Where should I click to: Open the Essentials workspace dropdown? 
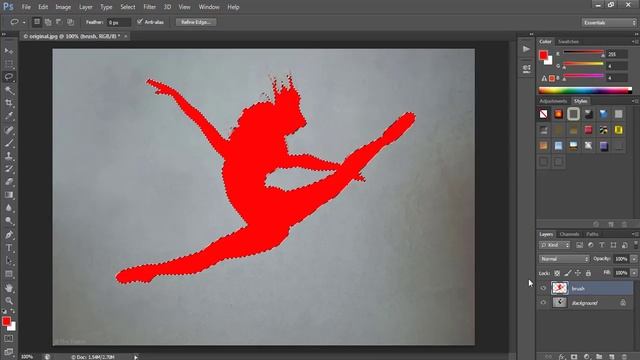(x=609, y=22)
